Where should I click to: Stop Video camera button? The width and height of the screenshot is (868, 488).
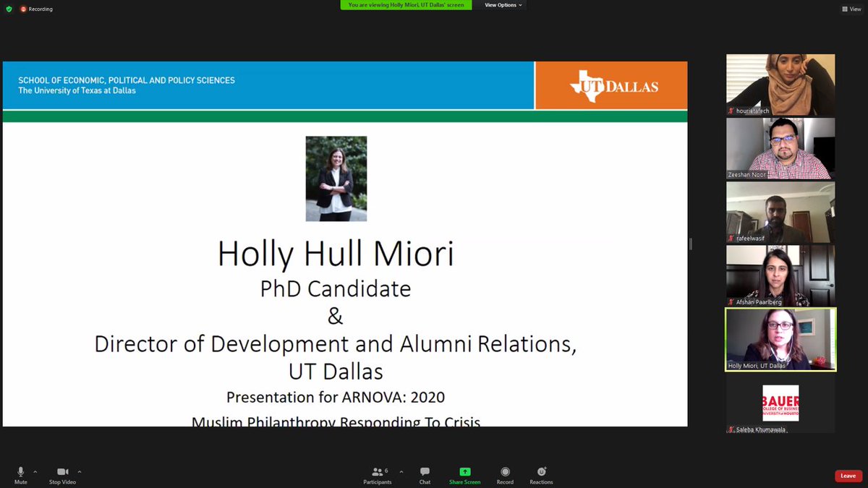pos(62,475)
